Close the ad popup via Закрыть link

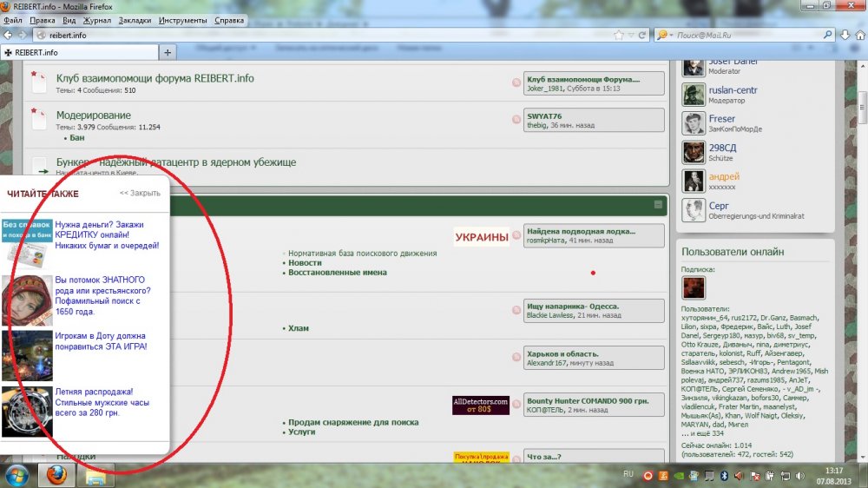click(x=140, y=193)
